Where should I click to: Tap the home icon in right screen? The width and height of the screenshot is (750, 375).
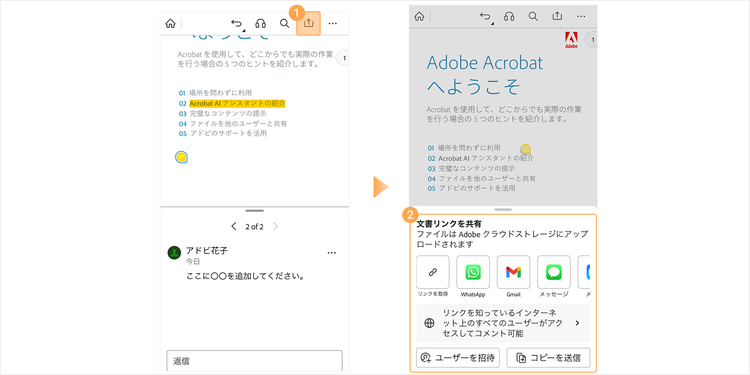click(x=419, y=17)
